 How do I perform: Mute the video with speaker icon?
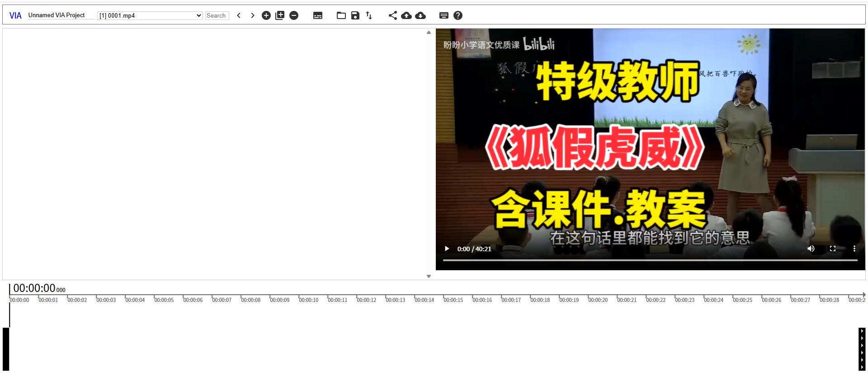pos(811,249)
